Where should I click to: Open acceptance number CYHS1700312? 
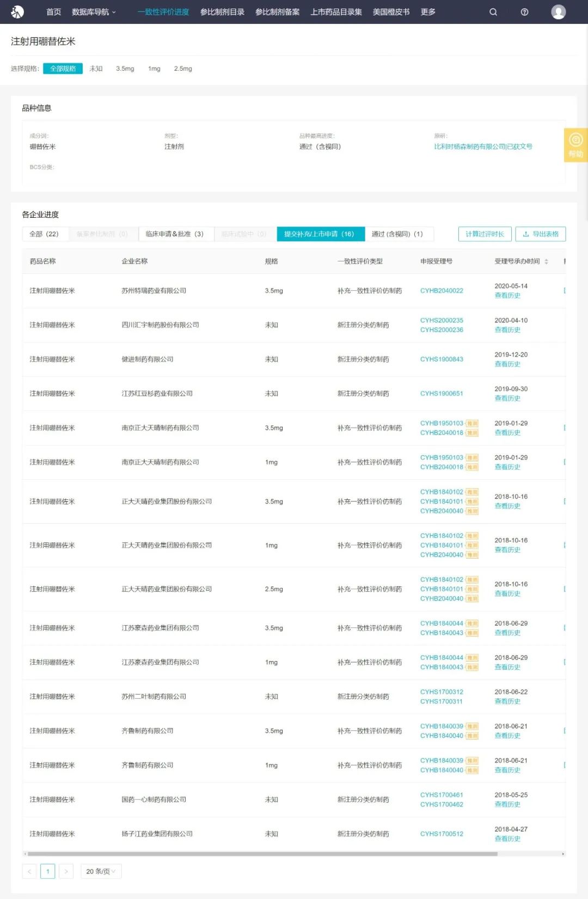point(442,692)
